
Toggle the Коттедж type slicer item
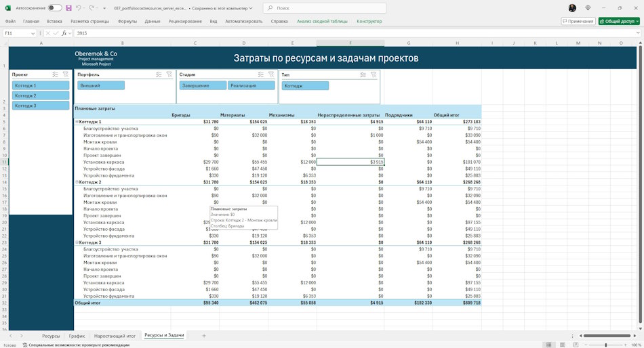click(x=305, y=86)
